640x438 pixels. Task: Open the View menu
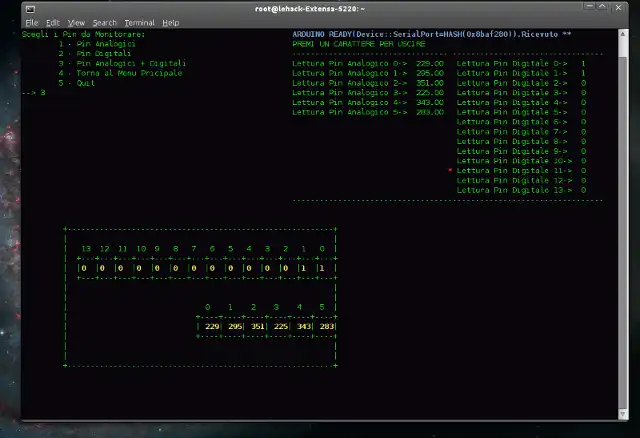pos(76,22)
